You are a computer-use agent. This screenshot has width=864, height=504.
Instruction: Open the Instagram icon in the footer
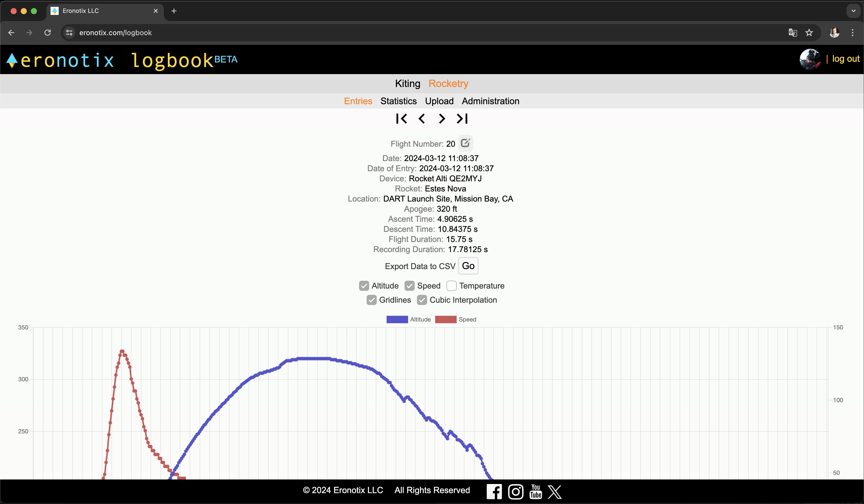pyautogui.click(x=515, y=491)
